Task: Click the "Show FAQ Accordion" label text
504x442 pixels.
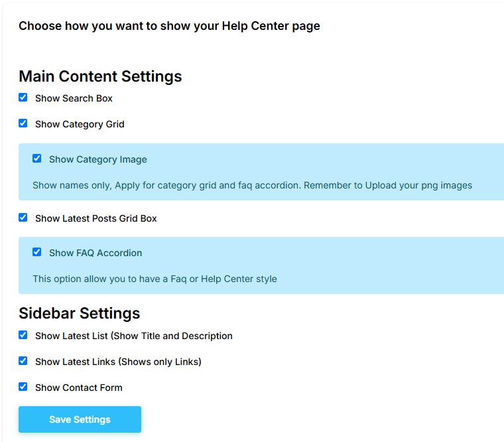Action: click(95, 253)
